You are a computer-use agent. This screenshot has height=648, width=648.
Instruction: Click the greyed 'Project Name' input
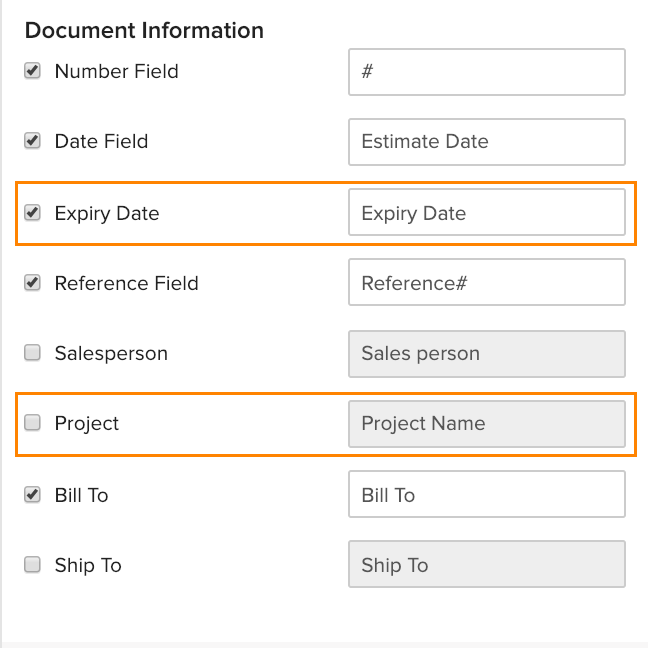486,424
